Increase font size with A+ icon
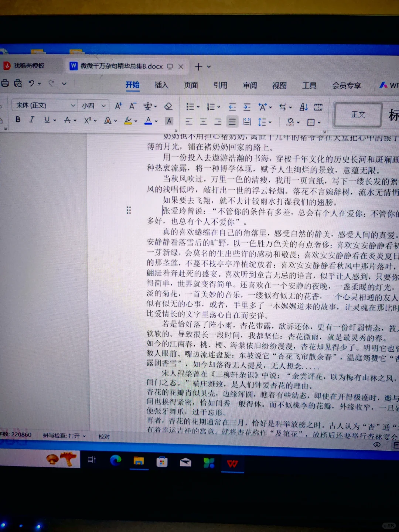Image resolution: width=399 pixels, height=532 pixels. (x=118, y=106)
